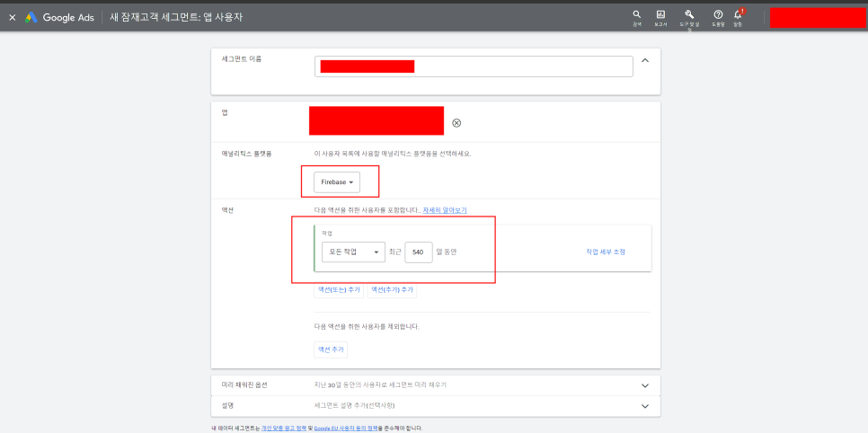This screenshot has width=868, height=433.
Task: Open the Firebase analytics platform dropdown
Action: (x=337, y=182)
